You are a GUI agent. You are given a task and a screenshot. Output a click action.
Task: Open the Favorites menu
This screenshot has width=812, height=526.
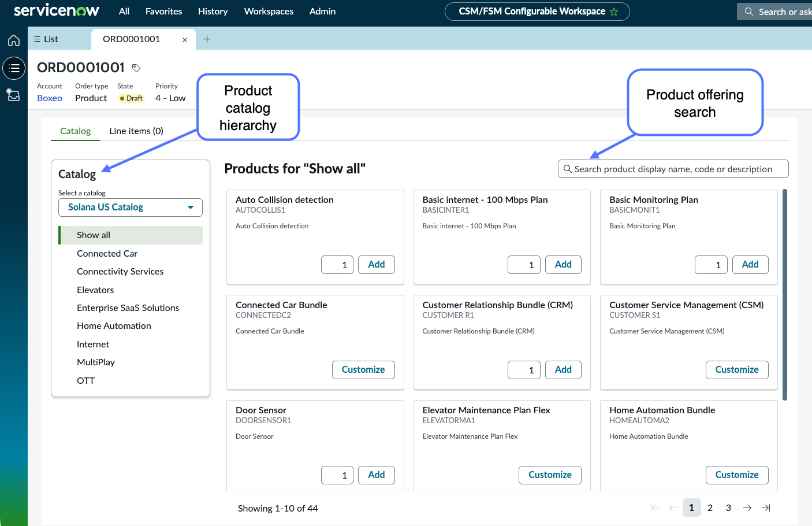coord(163,12)
